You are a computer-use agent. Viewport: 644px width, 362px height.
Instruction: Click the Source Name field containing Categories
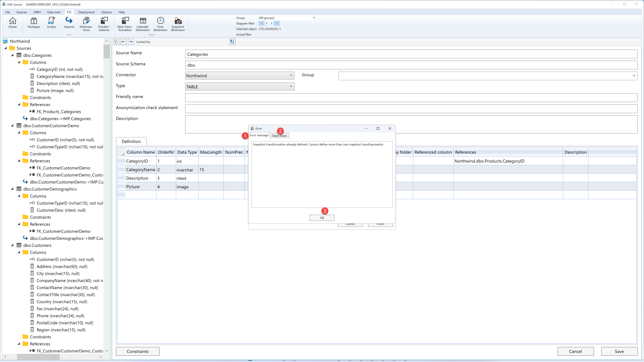pos(411,54)
